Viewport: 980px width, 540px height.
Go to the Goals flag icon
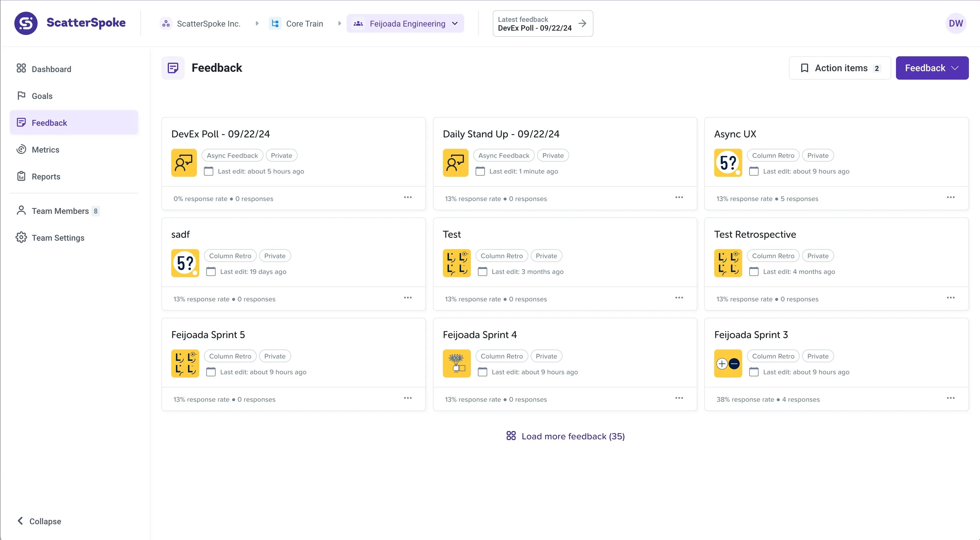21,95
